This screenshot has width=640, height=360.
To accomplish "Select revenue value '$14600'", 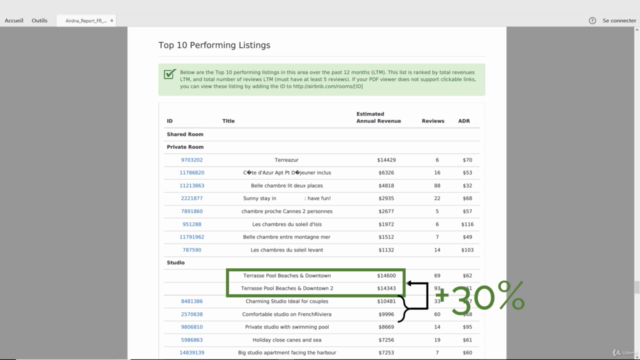I will pyautogui.click(x=386, y=276).
